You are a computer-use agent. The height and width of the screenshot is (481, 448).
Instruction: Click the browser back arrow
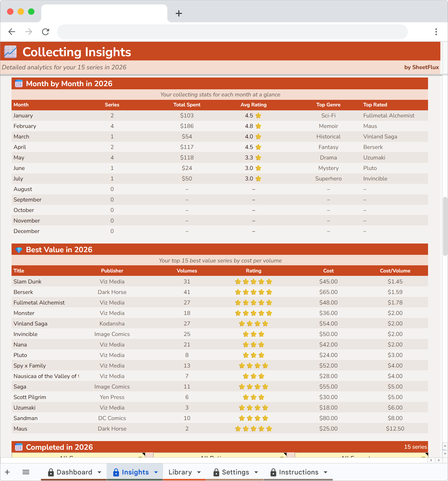coord(12,32)
